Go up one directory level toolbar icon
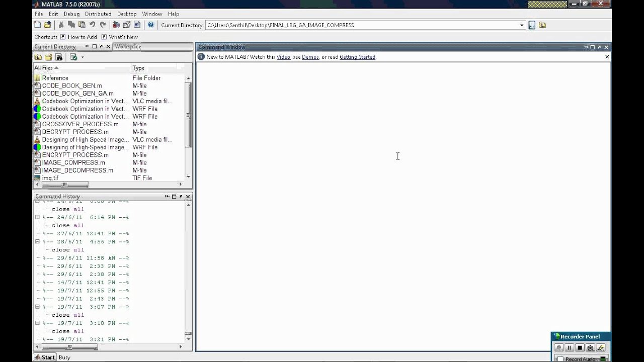The image size is (644, 362). coord(542,25)
